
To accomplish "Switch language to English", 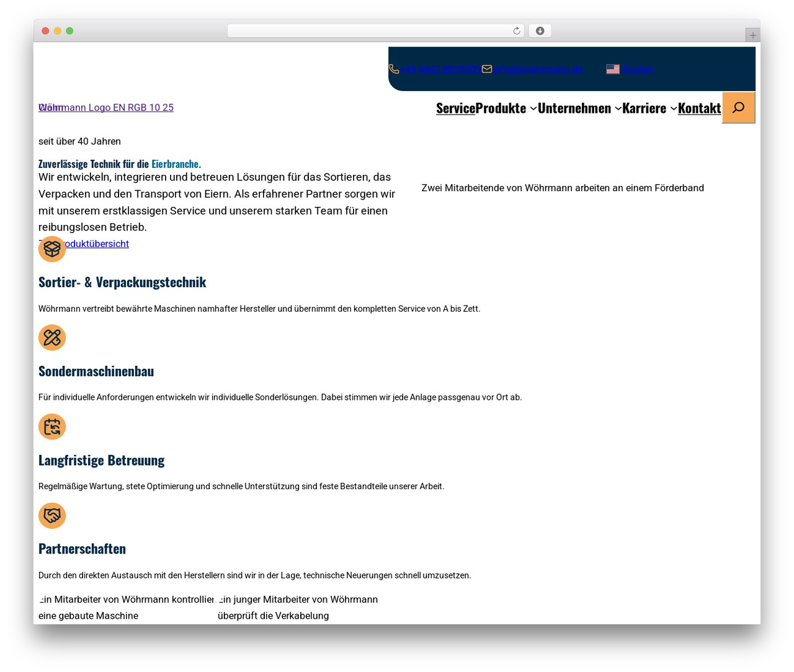I will pos(638,69).
